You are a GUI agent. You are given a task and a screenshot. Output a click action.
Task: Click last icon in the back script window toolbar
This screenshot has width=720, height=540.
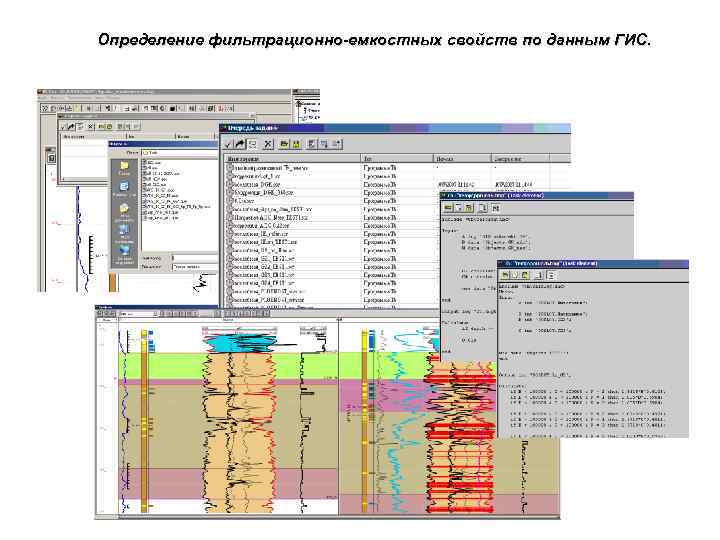pyautogui.click(x=496, y=208)
